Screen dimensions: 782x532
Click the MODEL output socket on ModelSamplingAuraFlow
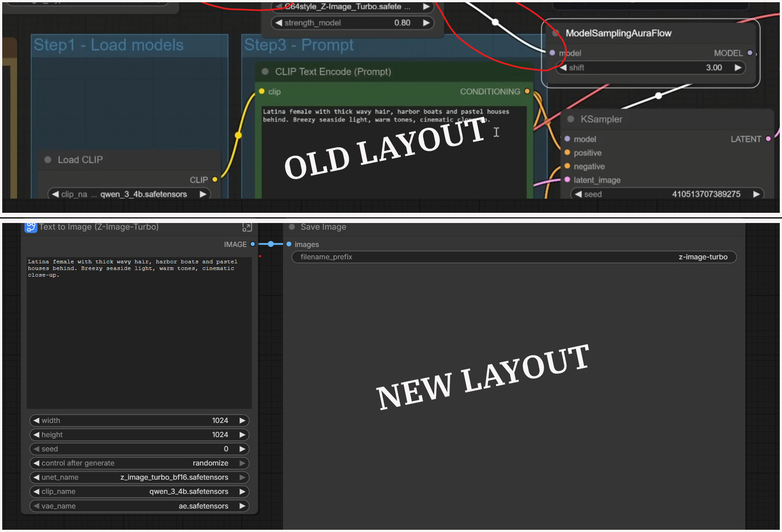[x=750, y=53]
